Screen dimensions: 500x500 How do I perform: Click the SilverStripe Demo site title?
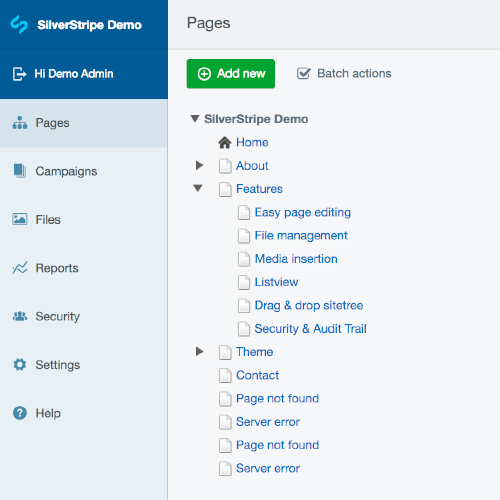pos(89,25)
